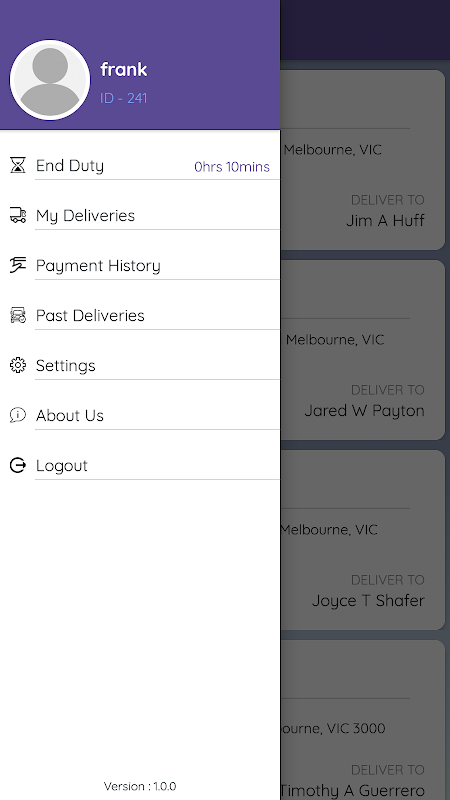
Task: Open the My Deliveries menu item
Action: tap(140, 215)
